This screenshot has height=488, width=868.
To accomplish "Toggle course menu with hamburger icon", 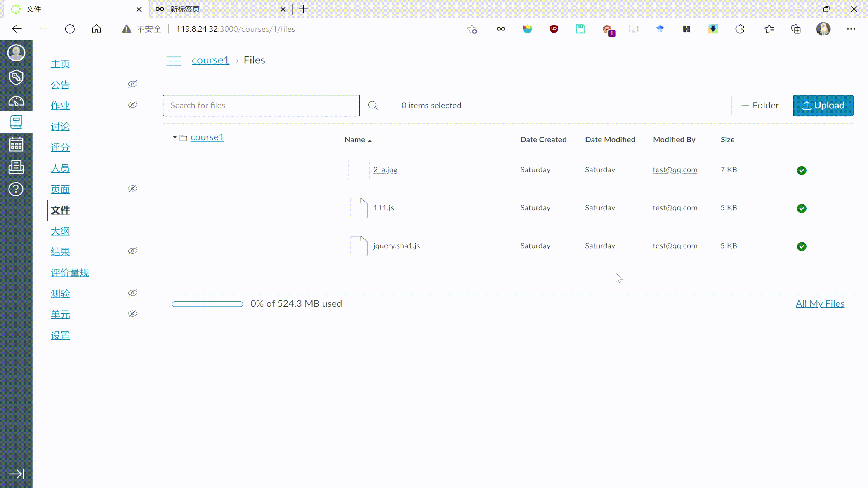I will tap(174, 61).
